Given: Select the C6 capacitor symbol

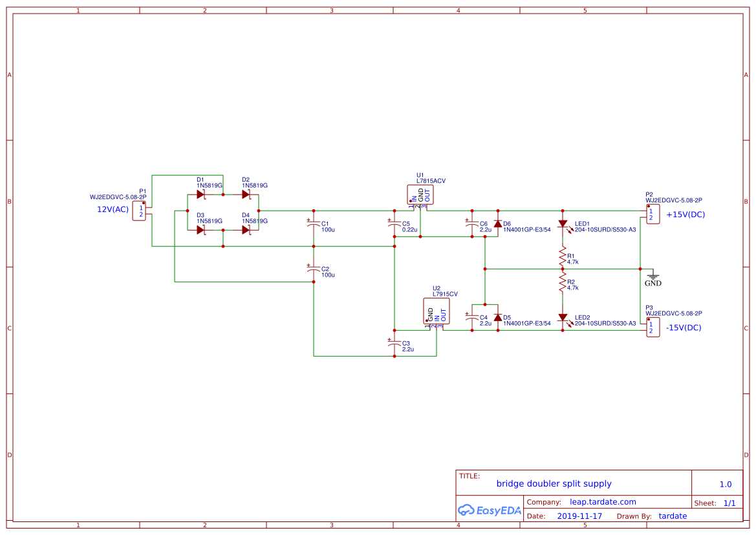Looking at the screenshot, I should point(472,224).
